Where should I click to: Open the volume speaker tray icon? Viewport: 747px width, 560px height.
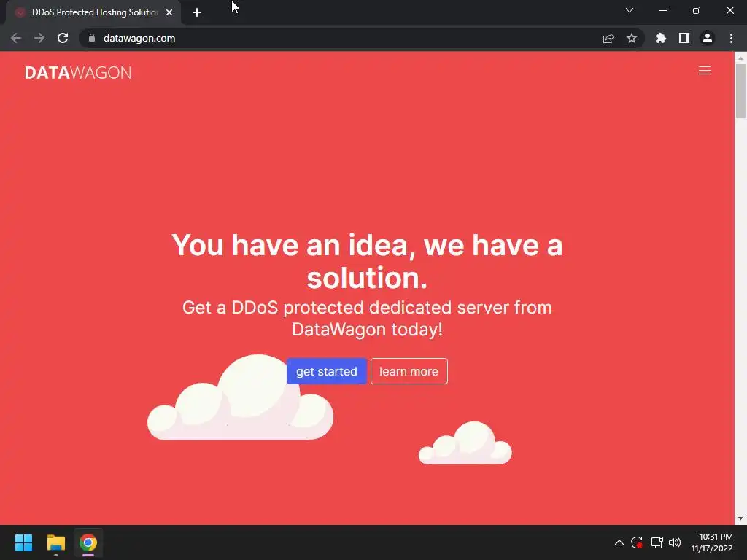[675, 542]
